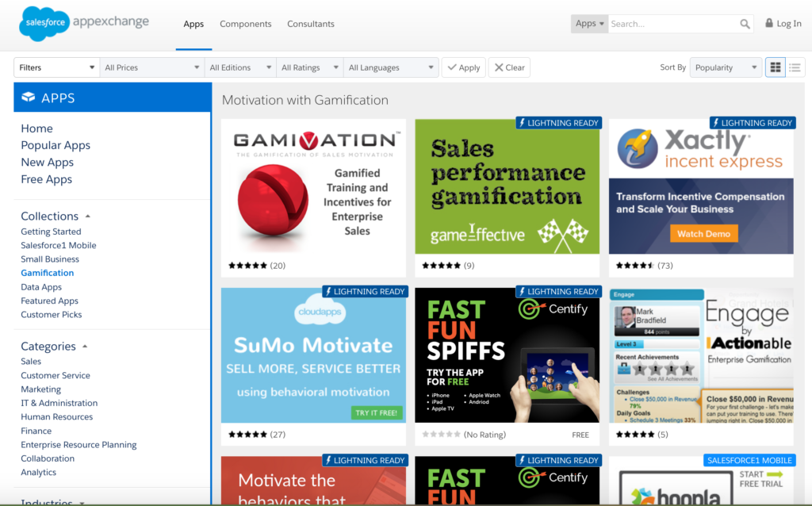This screenshot has width=812, height=506.
Task: Open the All Editions dropdown
Action: pyautogui.click(x=240, y=67)
